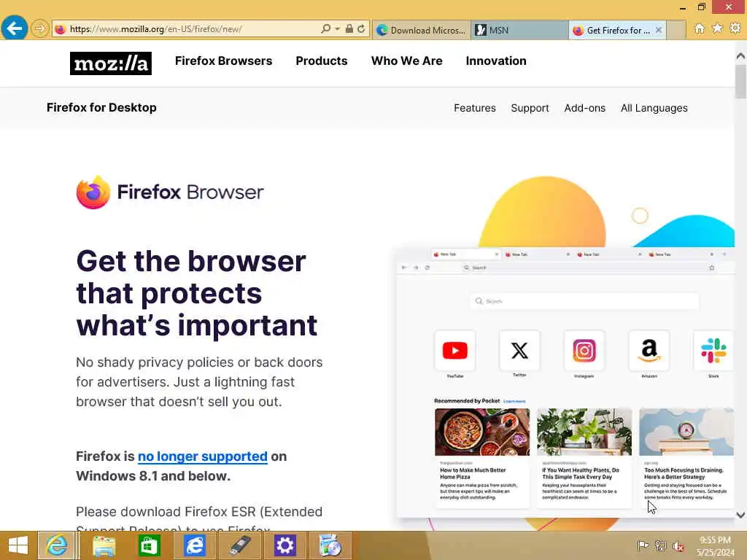Screen dimensions: 747x560
Task: Refresh the page with reload icon
Action: [x=362, y=29]
